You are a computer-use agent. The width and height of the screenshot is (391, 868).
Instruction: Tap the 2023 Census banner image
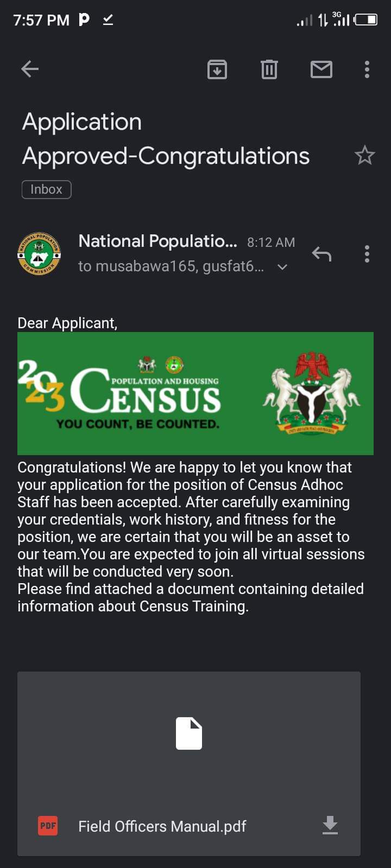click(195, 393)
